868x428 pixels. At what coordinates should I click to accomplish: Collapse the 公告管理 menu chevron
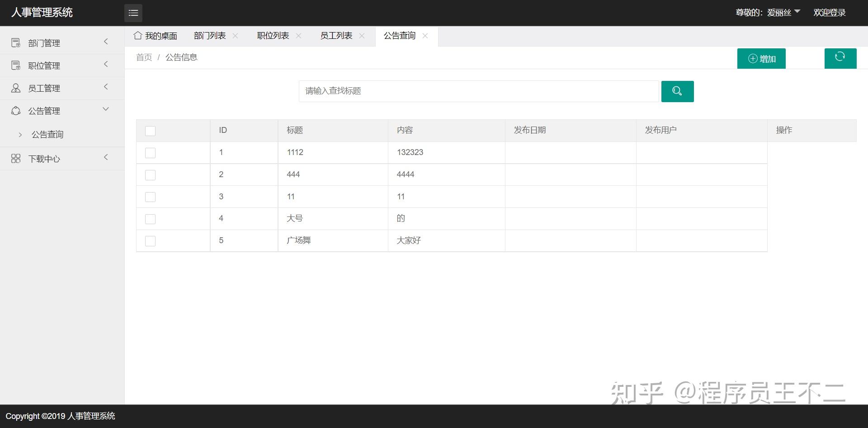coord(106,109)
